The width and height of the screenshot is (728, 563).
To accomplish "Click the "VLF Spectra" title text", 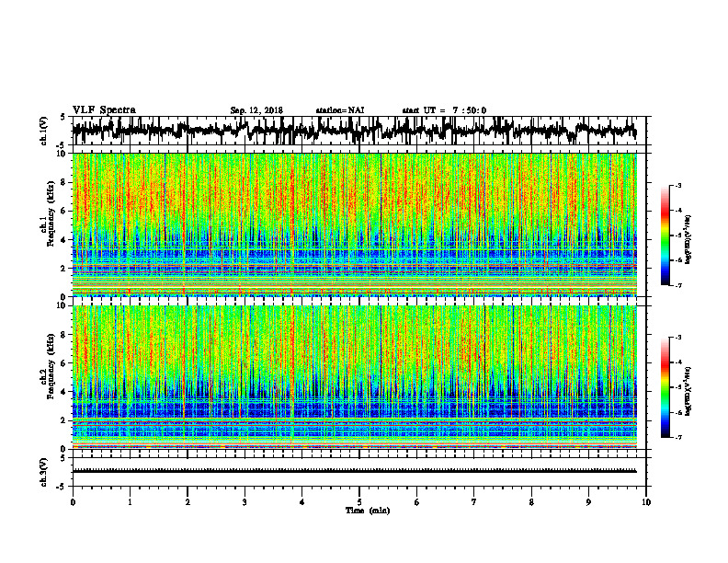I will [x=104, y=110].
